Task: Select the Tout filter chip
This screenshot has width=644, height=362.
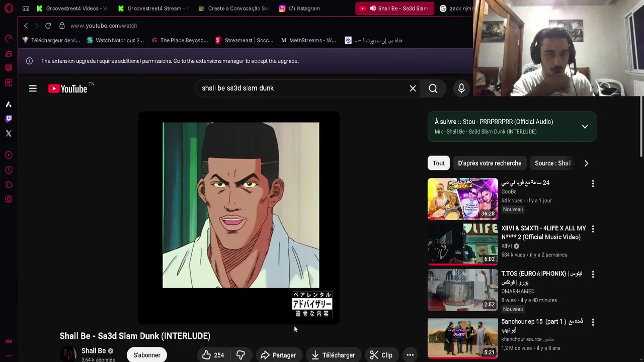Action: click(x=439, y=163)
